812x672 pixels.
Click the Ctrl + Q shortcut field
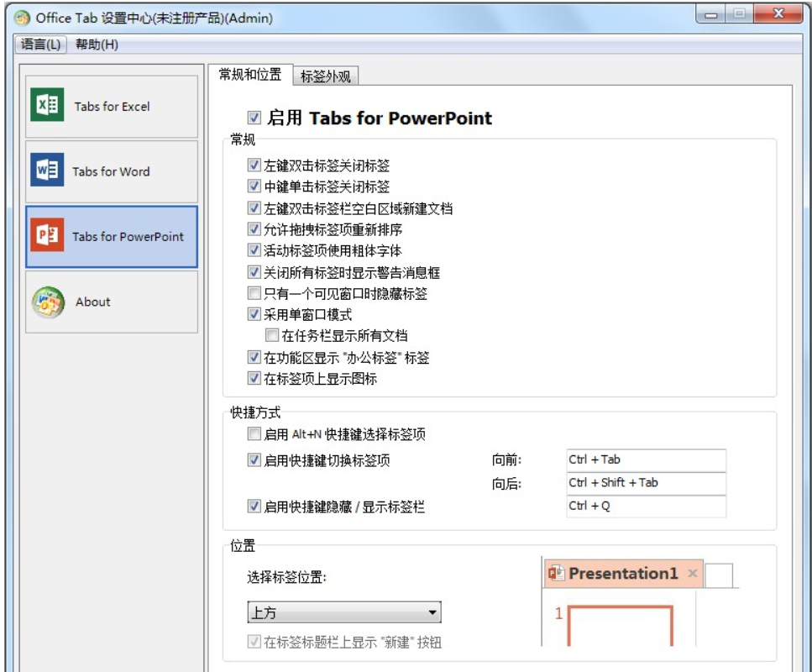(x=647, y=507)
